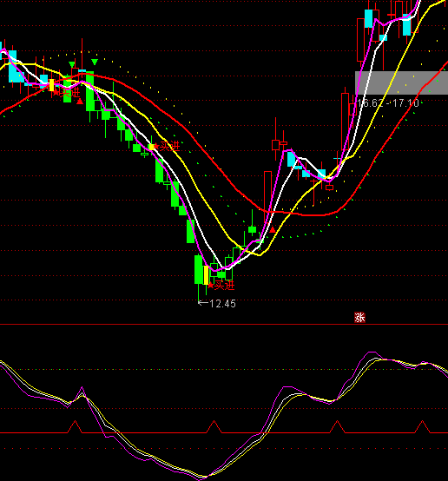Viewport: 448px width, 481px height.
Task: Click the first green down-triangle sell marker
Action: [x=72, y=64]
